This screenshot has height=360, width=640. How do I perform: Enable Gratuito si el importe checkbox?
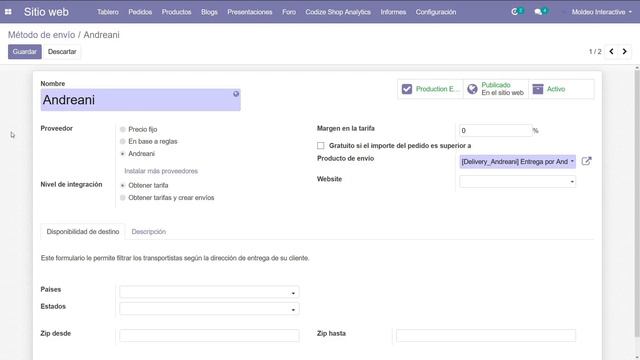tap(320, 146)
